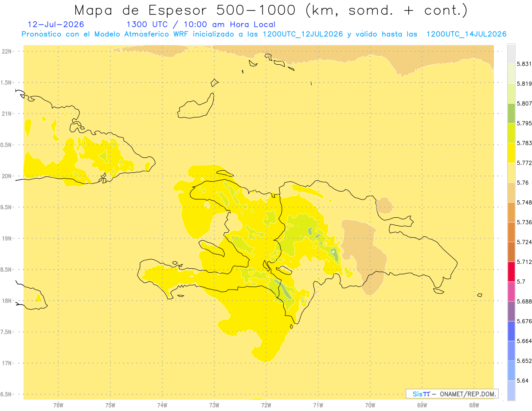
Task: Click the 5.652 legend value
Action: (x=524, y=361)
